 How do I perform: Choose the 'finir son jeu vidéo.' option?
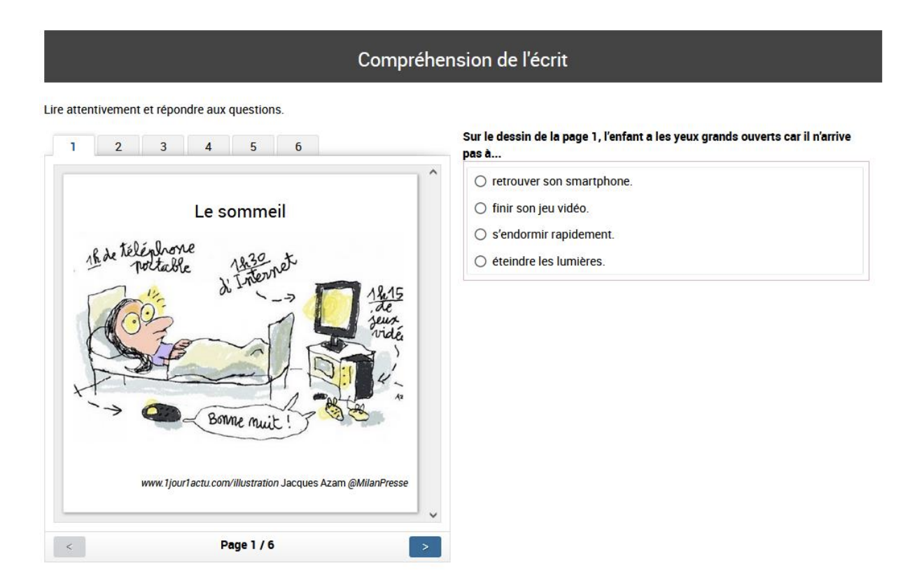point(480,208)
